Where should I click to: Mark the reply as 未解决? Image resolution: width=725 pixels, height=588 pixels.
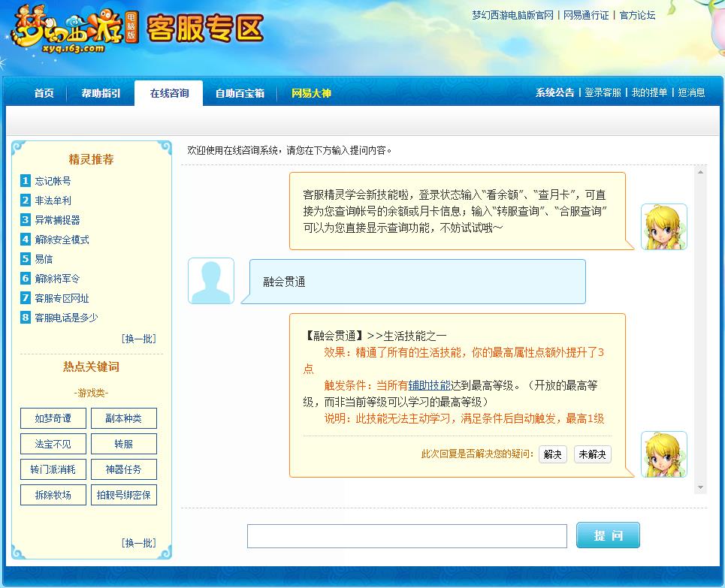point(592,454)
